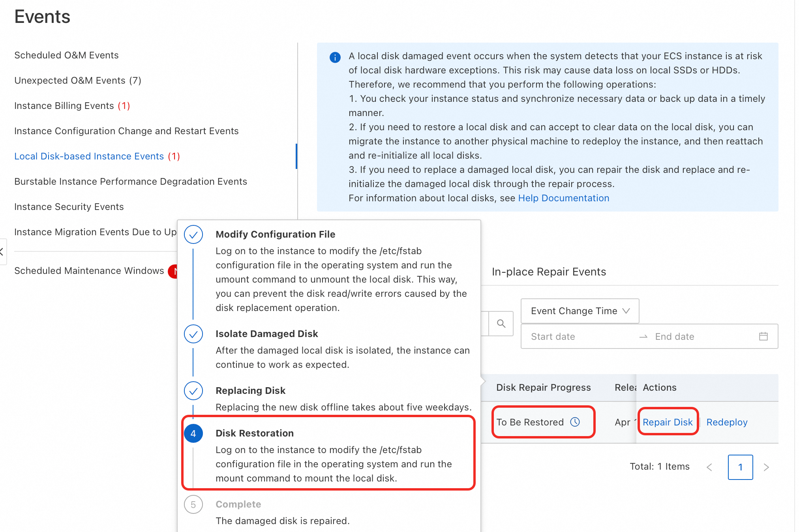Open Unexpected O&M Events section

pyautogui.click(x=78, y=81)
